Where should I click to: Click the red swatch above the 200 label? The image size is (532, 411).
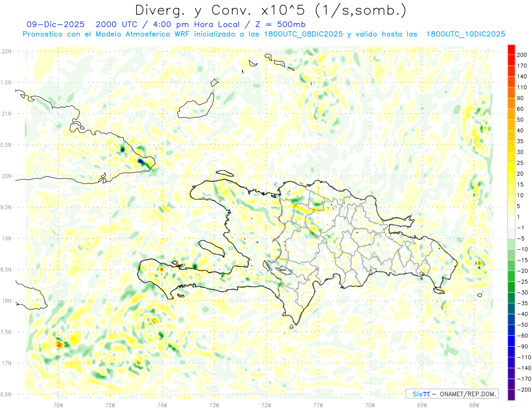(511, 50)
